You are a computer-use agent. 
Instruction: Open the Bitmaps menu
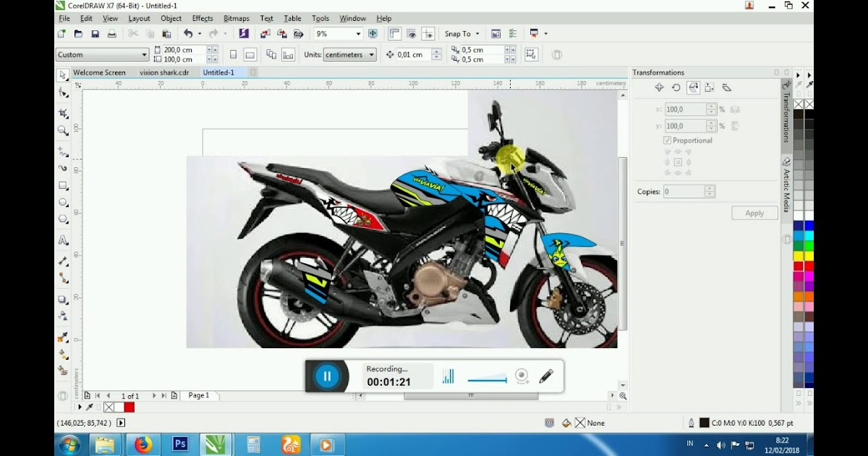[237, 18]
